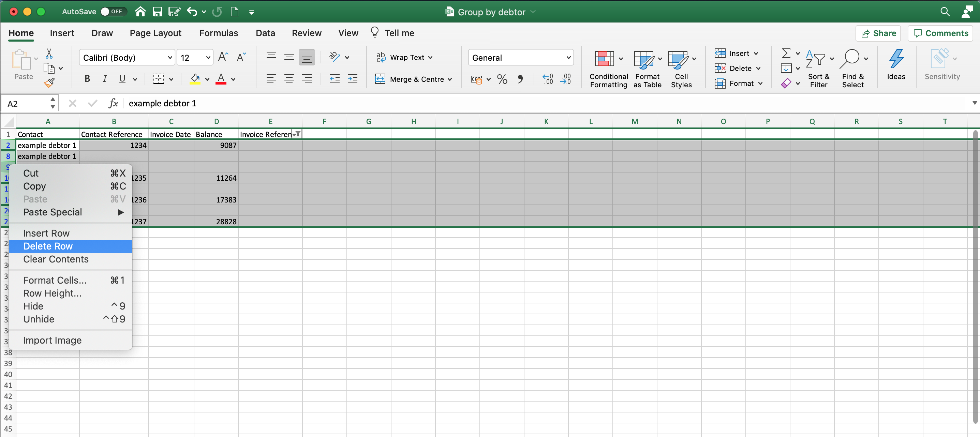Toggle Italic formatting

(x=105, y=79)
